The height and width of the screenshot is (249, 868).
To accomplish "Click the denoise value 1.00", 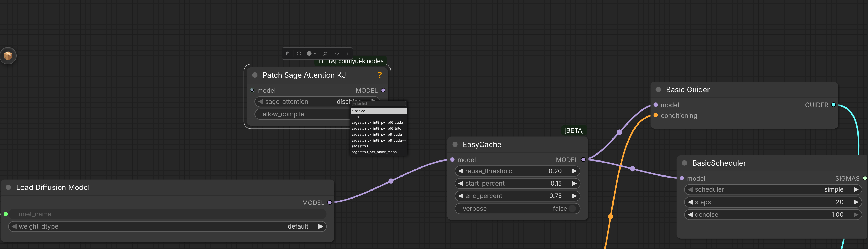I will click(x=837, y=215).
